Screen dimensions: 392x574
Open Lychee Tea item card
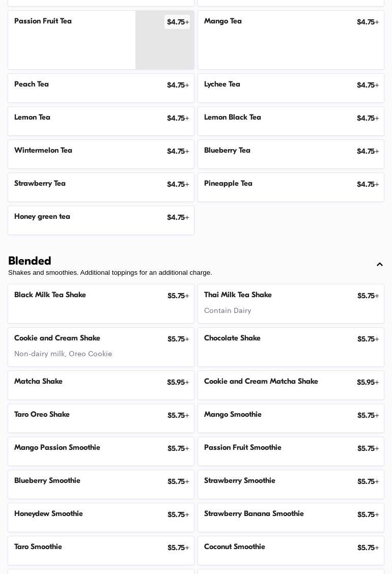click(x=291, y=88)
